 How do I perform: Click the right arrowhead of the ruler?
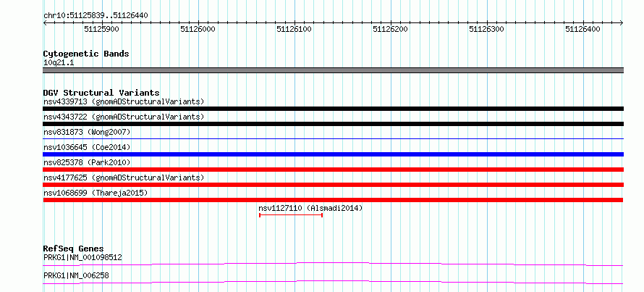pyautogui.click(x=622, y=23)
